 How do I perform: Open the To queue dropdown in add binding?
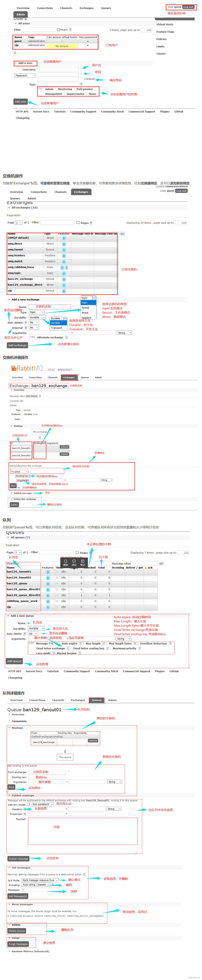click(19, 472)
